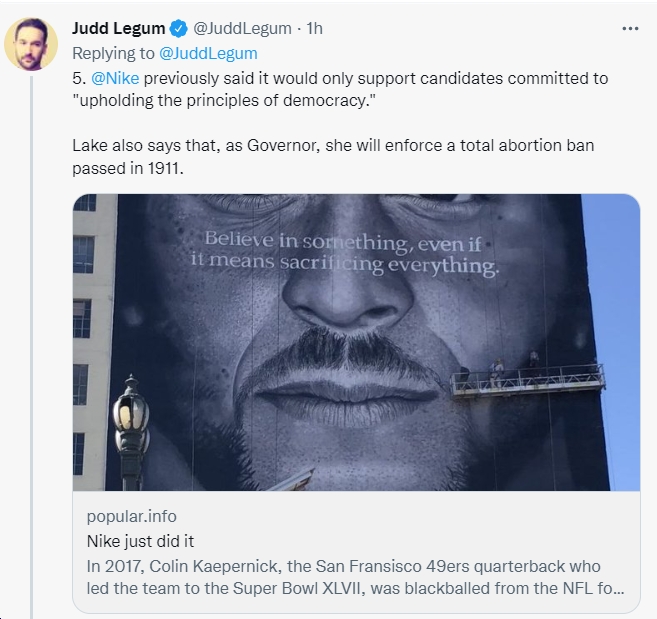
Task: Click the sentence about Lake's abortion ban
Action: point(333,157)
